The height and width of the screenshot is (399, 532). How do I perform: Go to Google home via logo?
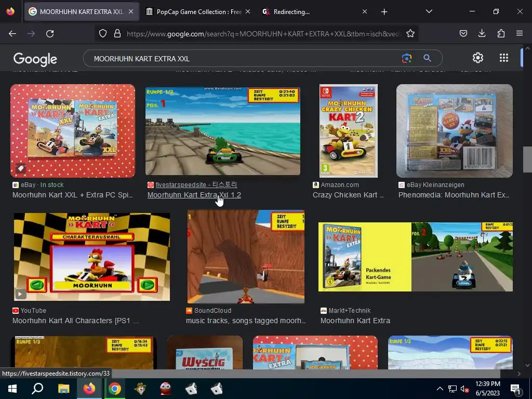click(35, 59)
